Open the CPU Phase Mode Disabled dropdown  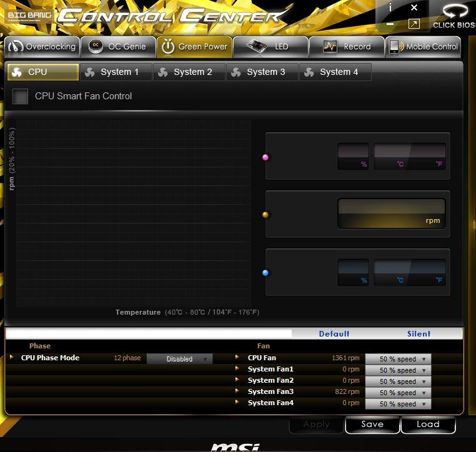179,359
